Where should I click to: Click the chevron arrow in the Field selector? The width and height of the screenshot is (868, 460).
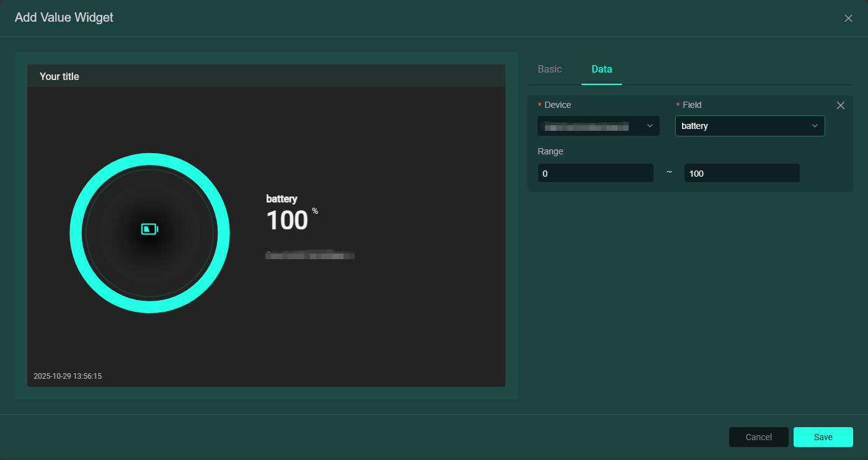(x=815, y=126)
